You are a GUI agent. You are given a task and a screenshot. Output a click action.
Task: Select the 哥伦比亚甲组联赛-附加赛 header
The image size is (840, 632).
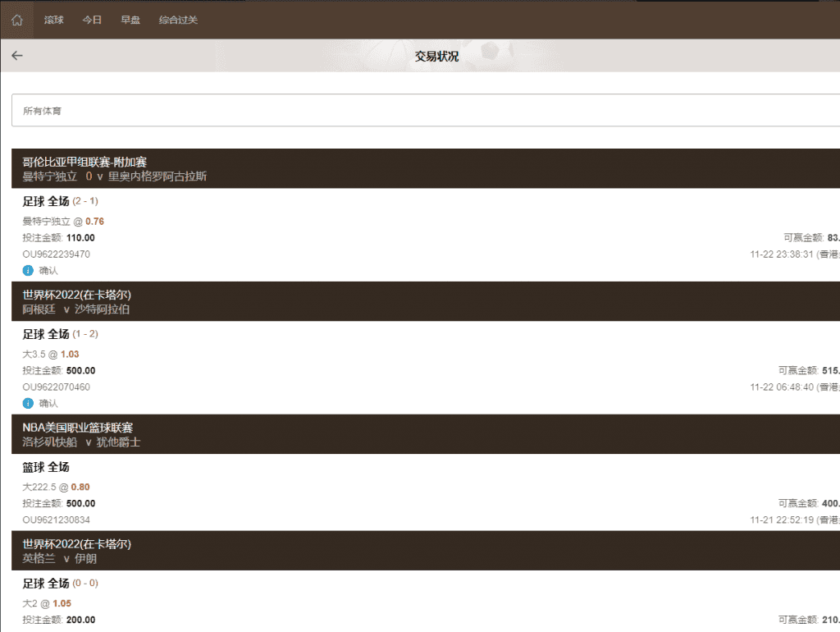[x=84, y=162]
